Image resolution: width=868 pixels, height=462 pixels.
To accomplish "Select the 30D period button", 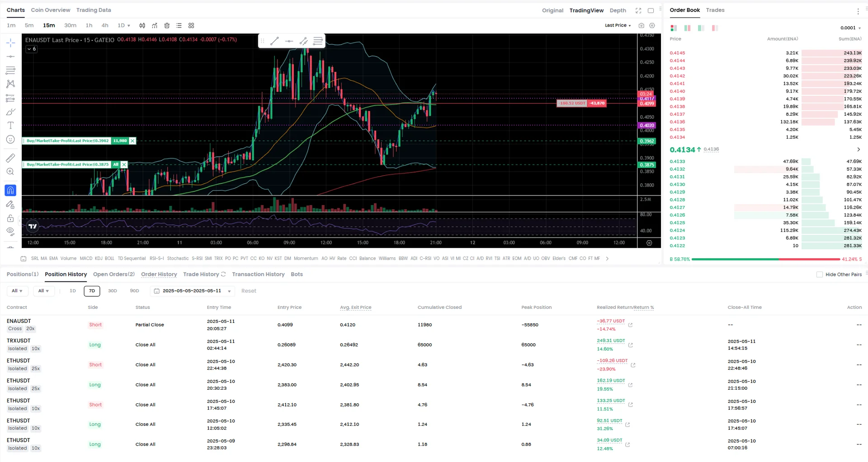I will pos(113,291).
